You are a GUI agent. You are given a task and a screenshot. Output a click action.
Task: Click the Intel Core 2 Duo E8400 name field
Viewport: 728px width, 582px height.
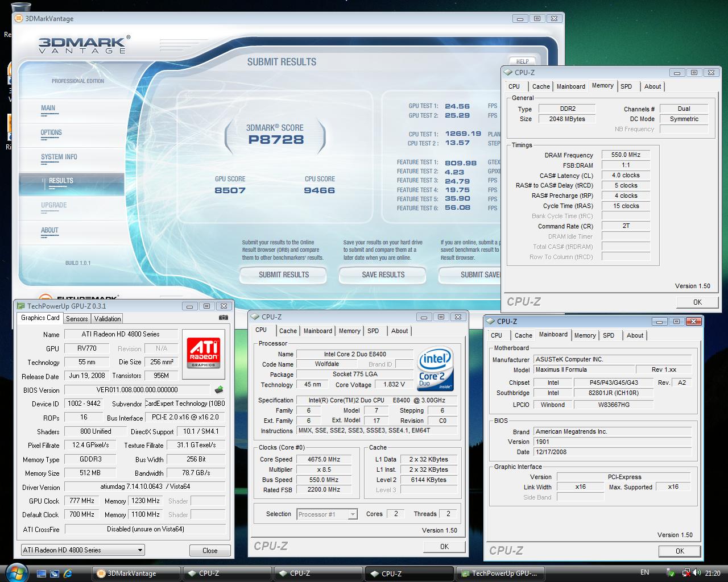pyautogui.click(x=355, y=354)
